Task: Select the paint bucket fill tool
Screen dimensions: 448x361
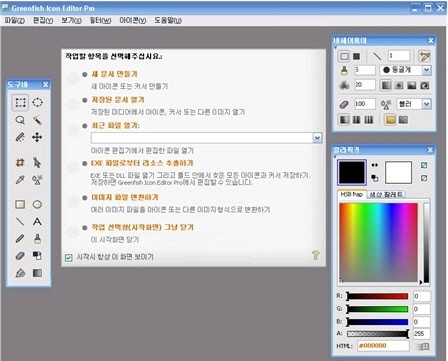Action: 20,273
